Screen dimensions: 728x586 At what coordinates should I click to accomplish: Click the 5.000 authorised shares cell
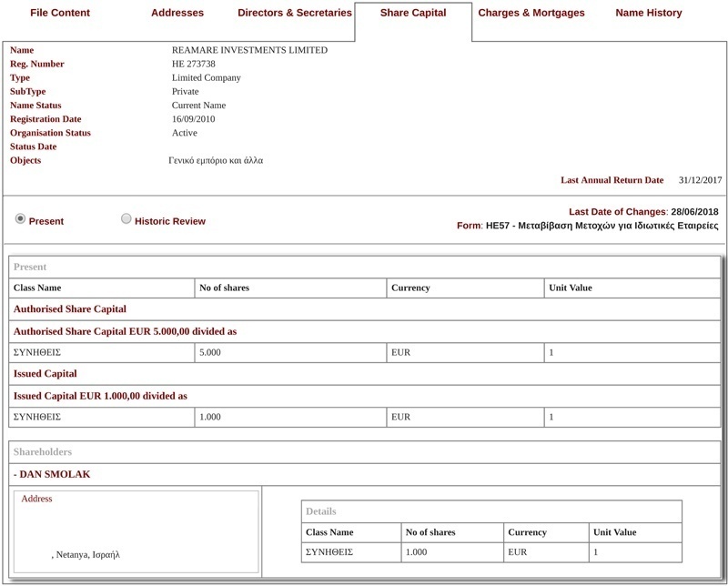tap(290, 352)
